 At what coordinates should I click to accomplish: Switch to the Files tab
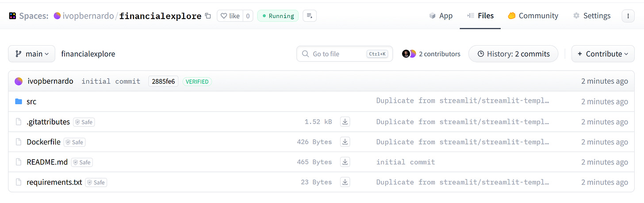tap(480, 16)
